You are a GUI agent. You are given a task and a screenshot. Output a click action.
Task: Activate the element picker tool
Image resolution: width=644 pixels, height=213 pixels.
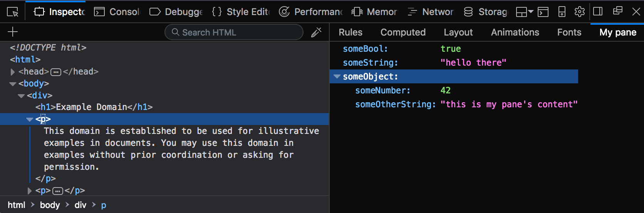[13, 12]
